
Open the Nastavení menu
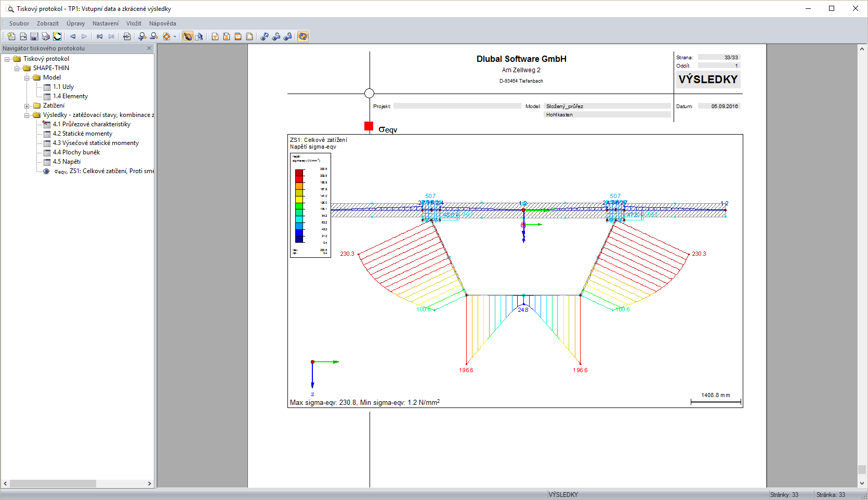pos(106,23)
